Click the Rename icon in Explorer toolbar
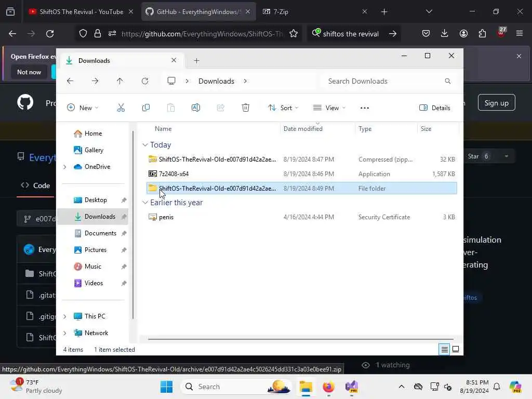532x399 pixels. pyautogui.click(x=196, y=108)
